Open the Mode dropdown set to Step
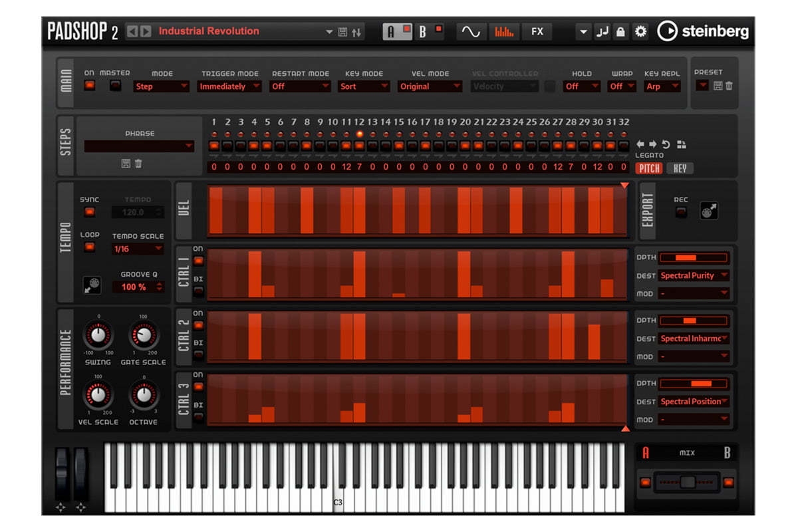 tap(162, 86)
